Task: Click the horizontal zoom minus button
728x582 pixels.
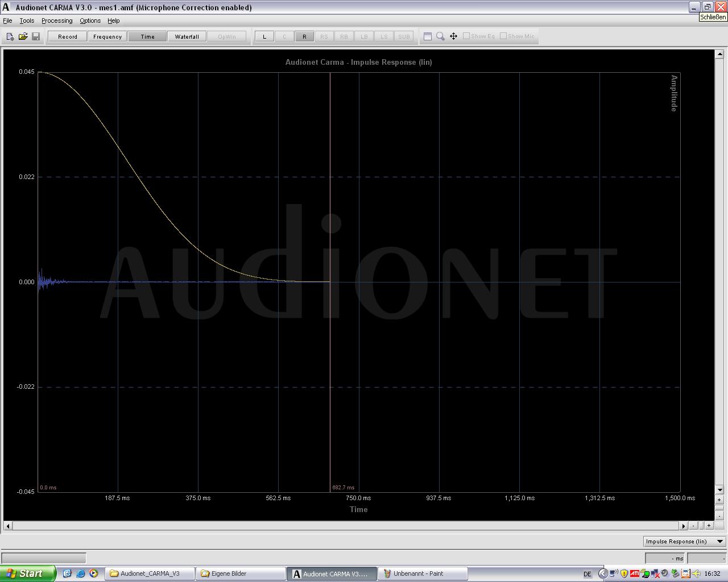Action: tap(693, 526)
